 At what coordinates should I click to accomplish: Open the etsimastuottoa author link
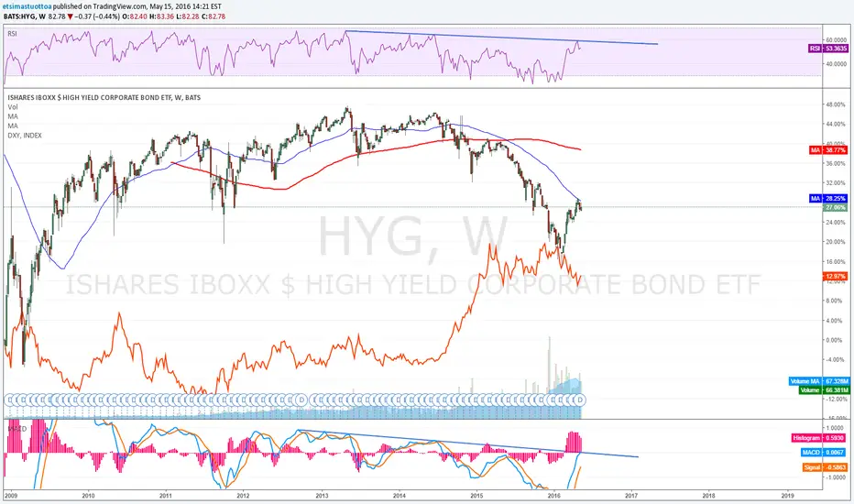(27, 6)
